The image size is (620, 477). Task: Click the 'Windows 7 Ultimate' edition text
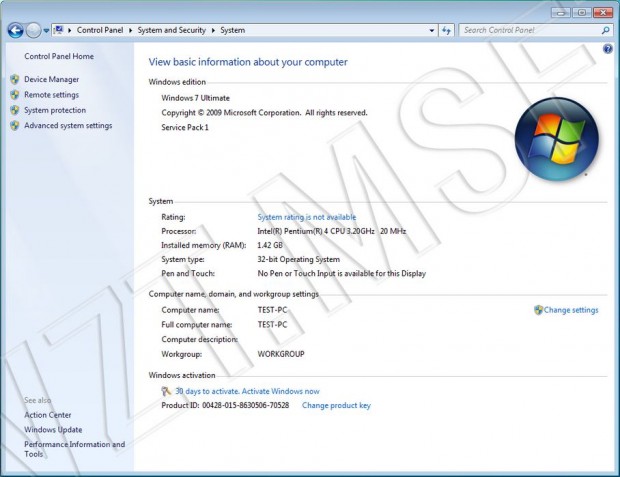click(195, 98)
